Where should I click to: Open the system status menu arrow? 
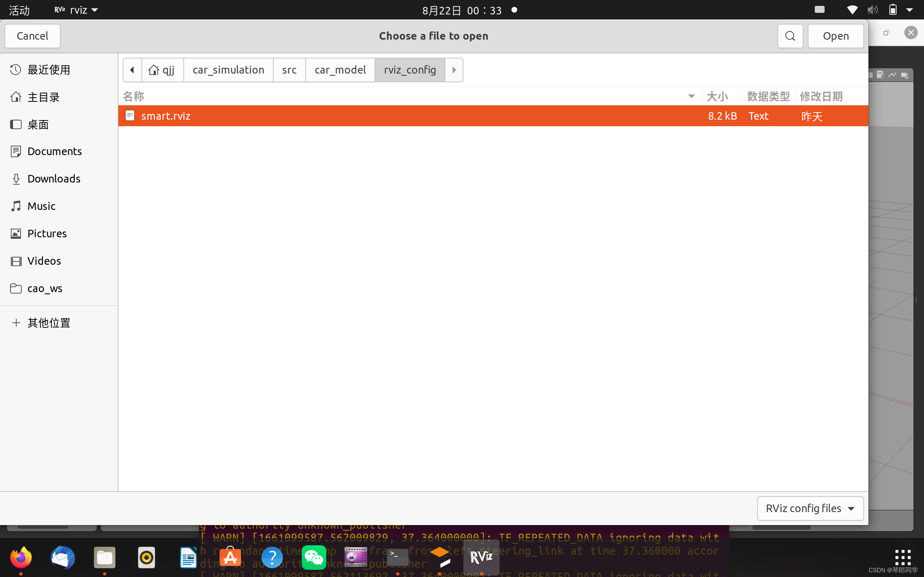click(x=910, y=10)
